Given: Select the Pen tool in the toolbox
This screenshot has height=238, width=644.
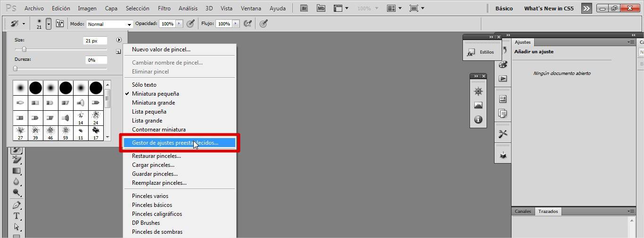Looking at the screenshot, I should (17, 205).
